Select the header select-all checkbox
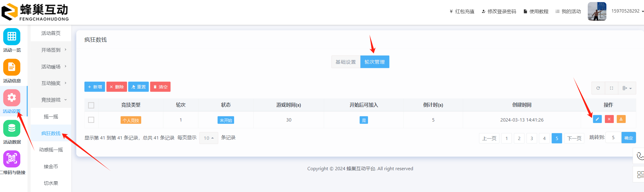This screenshot has width=644, height=192. (x=91, y=105)
